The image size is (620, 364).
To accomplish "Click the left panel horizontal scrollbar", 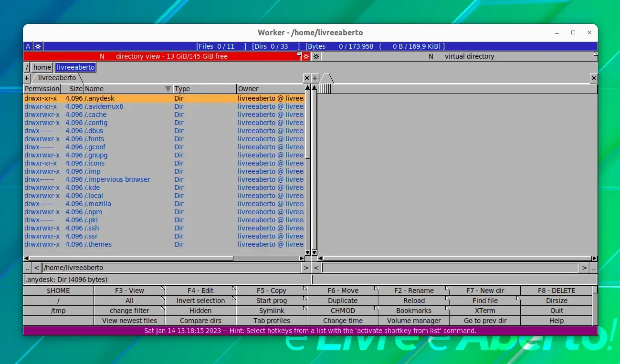I will pyautogui.click(x=164, y=259).
